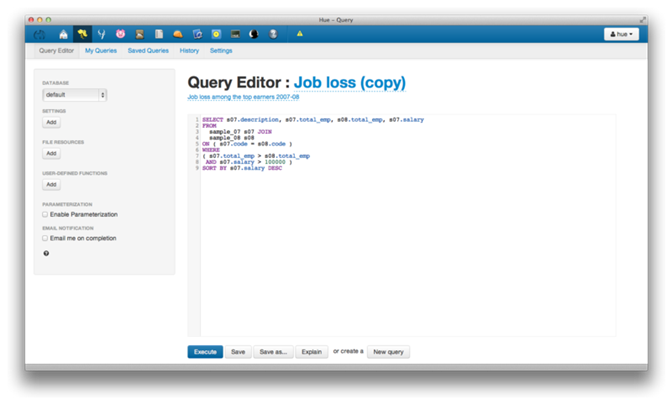View the History tab
Viewport: 672px width, 405px height.
(x=189, y=50)
